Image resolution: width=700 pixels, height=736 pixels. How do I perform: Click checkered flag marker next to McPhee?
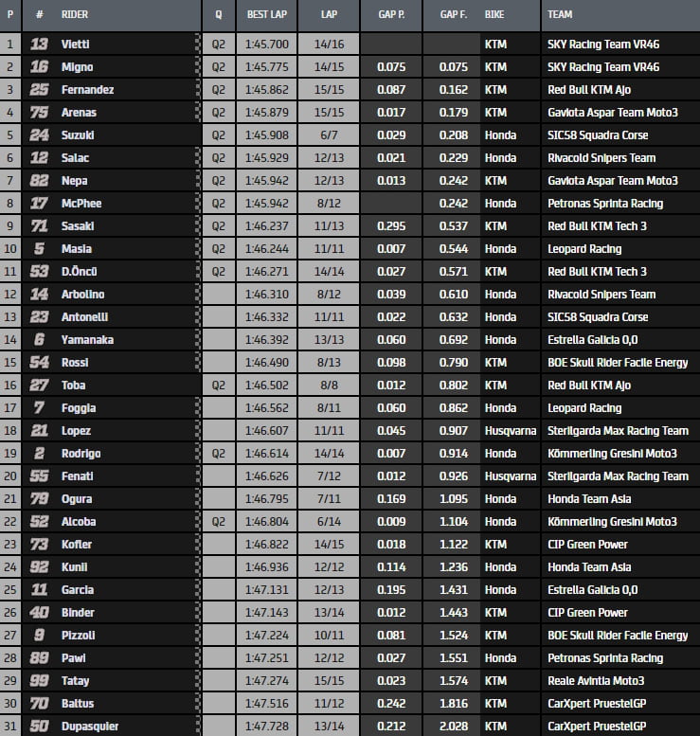[198, 204]
